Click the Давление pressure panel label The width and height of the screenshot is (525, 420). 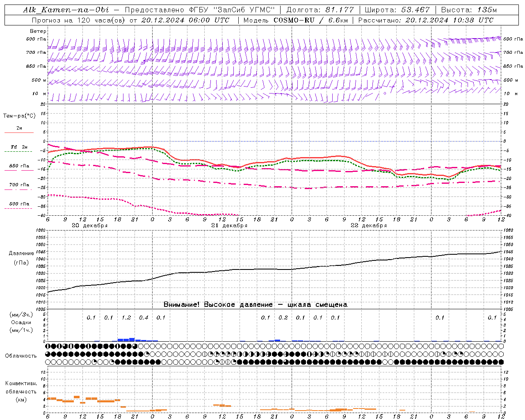(21, 253)
